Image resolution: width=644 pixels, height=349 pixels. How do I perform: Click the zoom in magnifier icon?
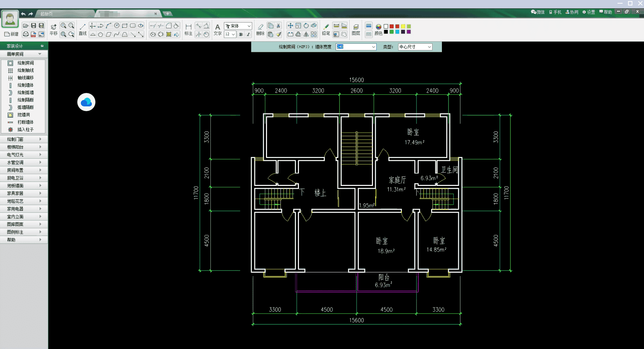click(63, 26)
